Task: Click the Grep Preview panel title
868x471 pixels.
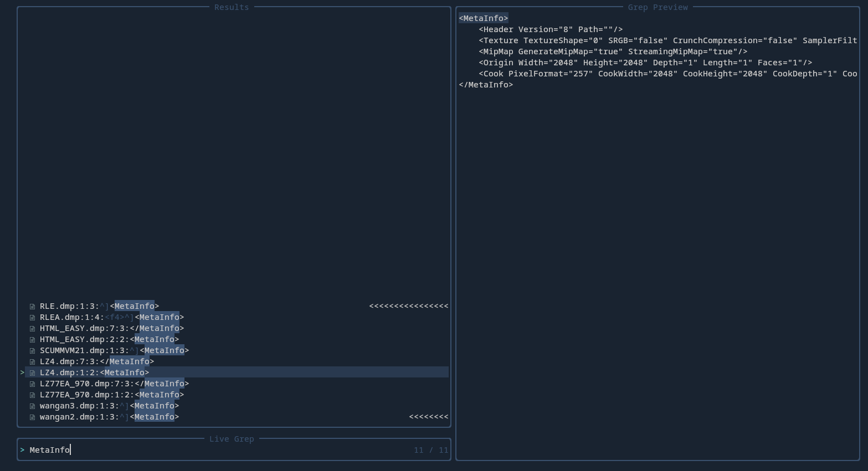Action: pos(658,7)
